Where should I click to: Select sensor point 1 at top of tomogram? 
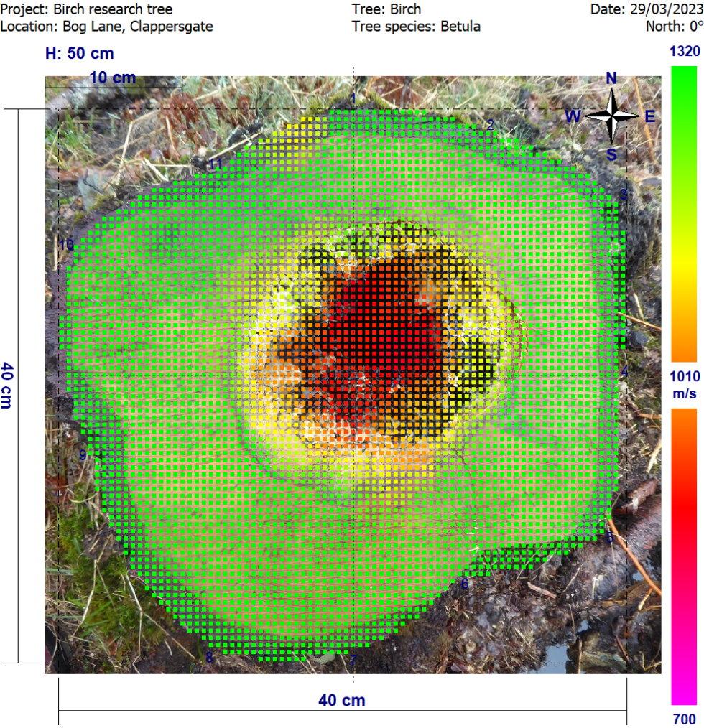[x=353, y=98]
